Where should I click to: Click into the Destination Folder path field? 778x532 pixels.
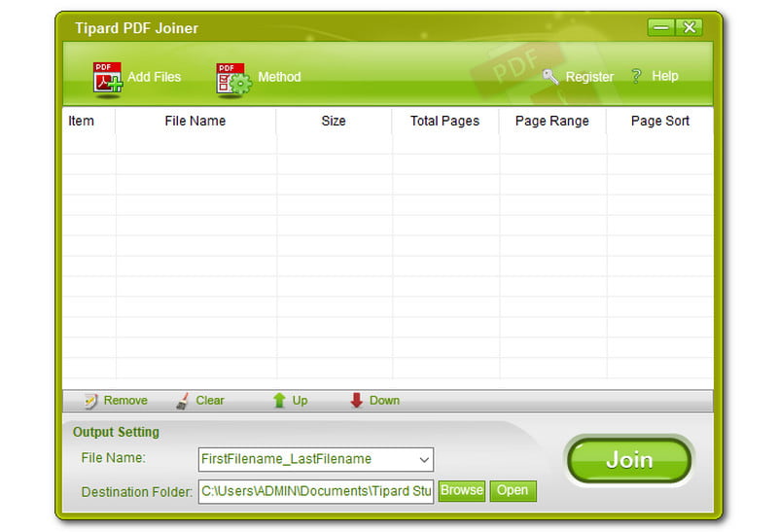point(316,491)
